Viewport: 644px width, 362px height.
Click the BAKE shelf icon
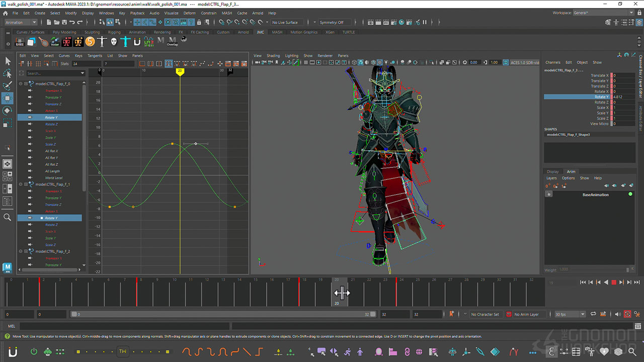(x=20, y=42)
